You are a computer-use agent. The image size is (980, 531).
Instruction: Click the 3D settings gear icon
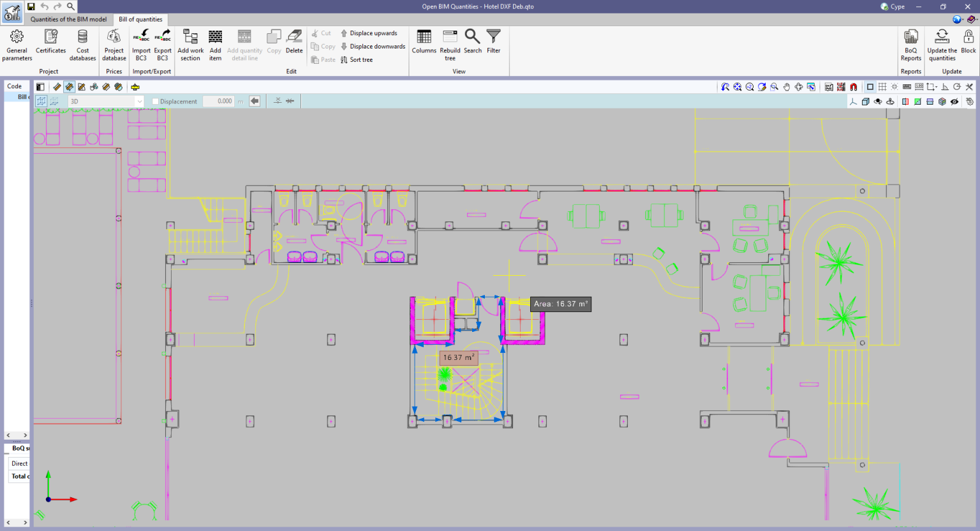pyautogui.click(x=969, y=101)
